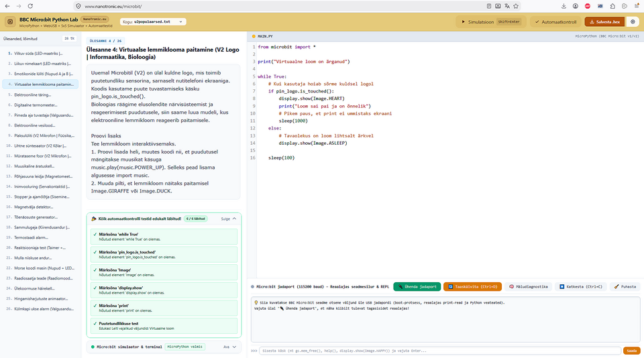Click the checkmark icon in Automaatkontroll button
Viewport: 644px width, 358px height.
537,21
